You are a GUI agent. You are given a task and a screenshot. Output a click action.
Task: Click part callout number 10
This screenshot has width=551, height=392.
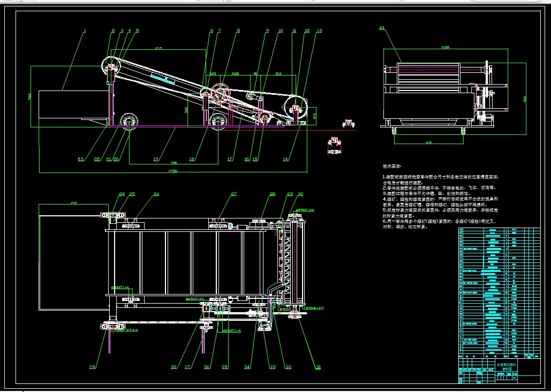pyautogui.click(x=281, y=31)
